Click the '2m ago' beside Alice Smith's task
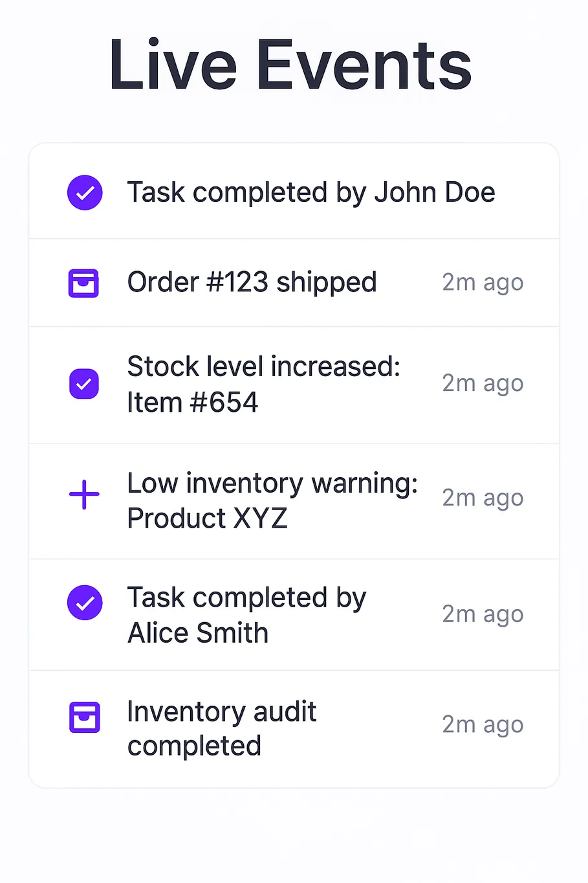 coord(483,614)
